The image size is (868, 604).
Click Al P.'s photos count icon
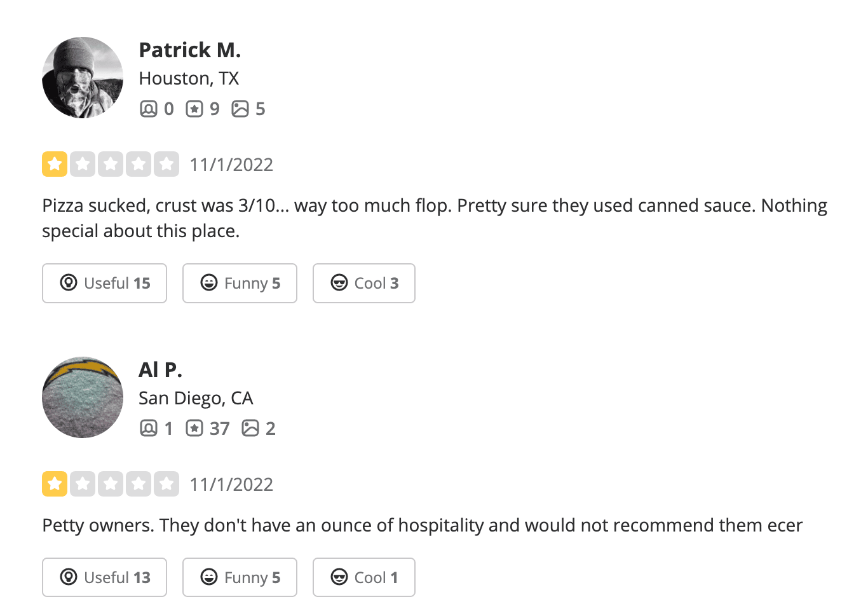tap(250, 429)
